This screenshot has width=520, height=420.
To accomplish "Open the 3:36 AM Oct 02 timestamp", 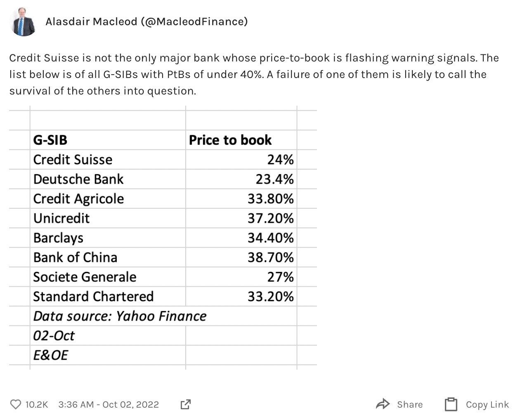I will [x=109, y=404].
